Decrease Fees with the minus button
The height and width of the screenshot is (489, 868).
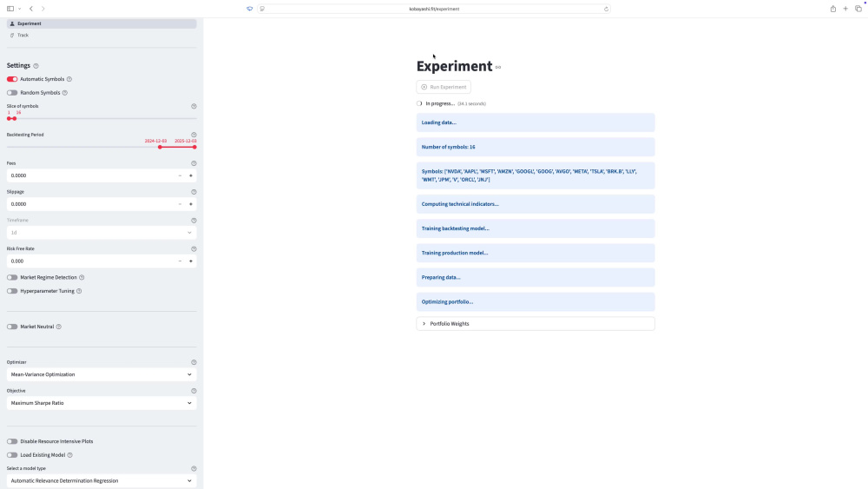pyautogui.click(x=180, y=175)
